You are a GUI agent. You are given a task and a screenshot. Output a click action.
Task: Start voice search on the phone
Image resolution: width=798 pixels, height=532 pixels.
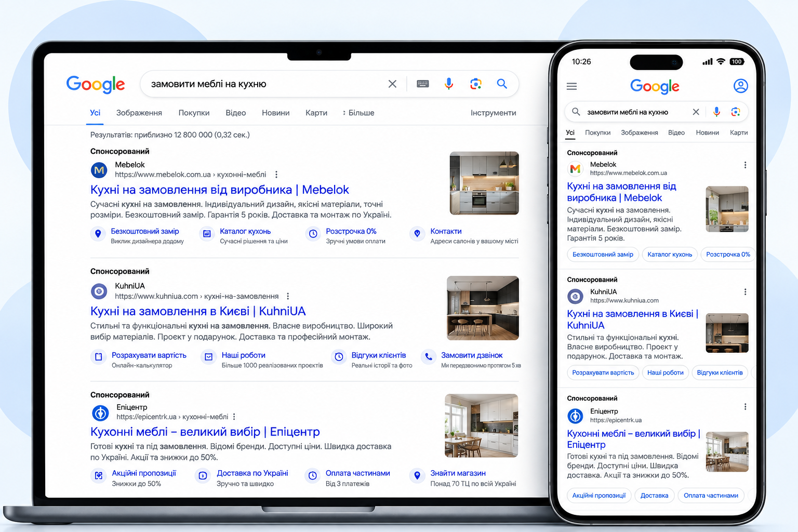pyautogui.click(x=716, y=112)
